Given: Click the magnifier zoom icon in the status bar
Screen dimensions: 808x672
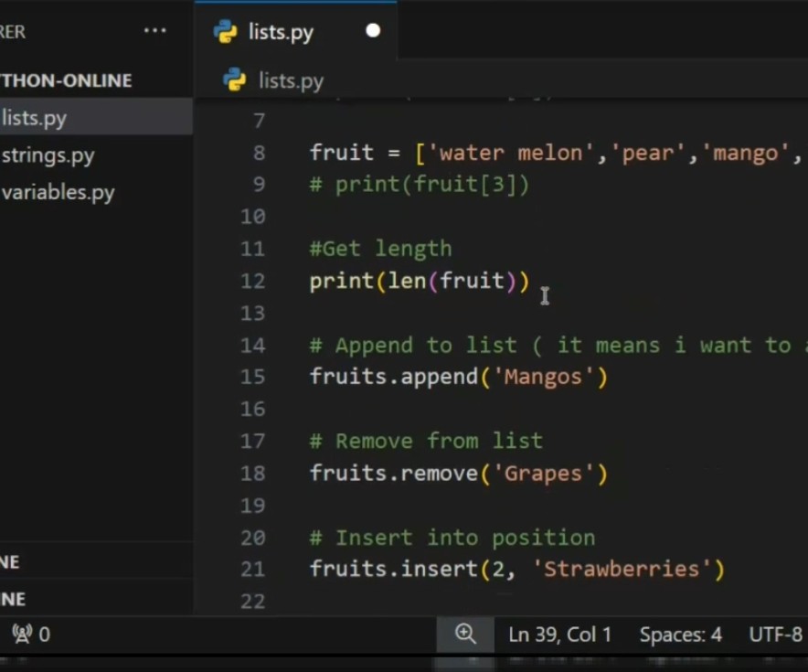Looking at the screenshot, I should [464, 634].
